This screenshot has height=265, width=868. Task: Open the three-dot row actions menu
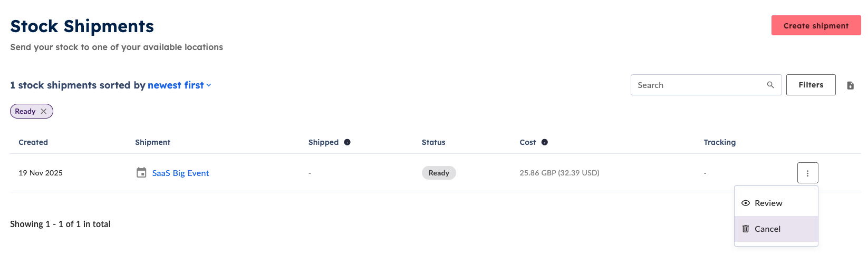click(x=807, y=173)
